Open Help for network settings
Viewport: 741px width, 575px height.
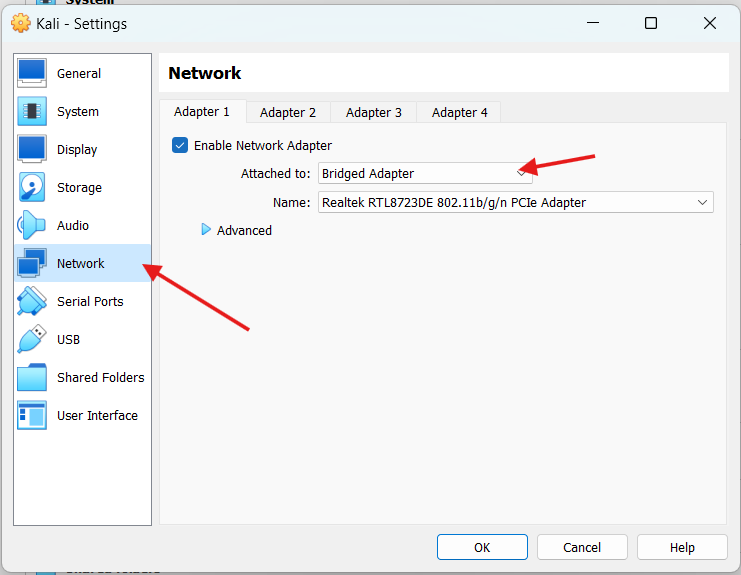click(682, 547)
